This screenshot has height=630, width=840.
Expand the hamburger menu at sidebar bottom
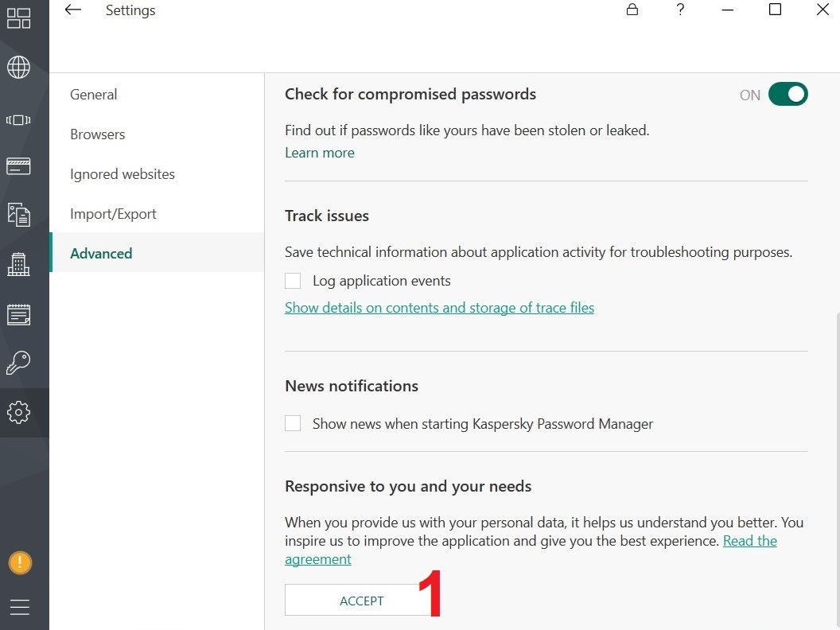[20, 608]
